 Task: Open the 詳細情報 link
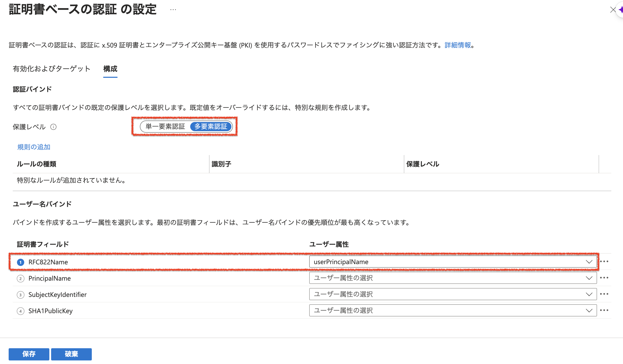point(458,45)
